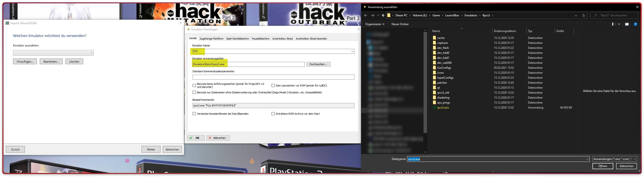Select the Details tab
The width and height of the screenshot is (644, 177).
coord(193,38)
